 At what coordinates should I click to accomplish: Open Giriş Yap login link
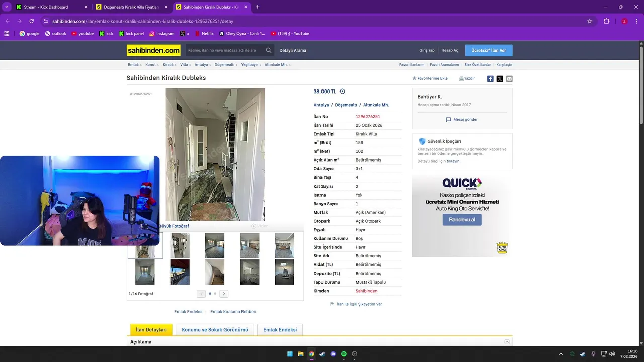427,50
